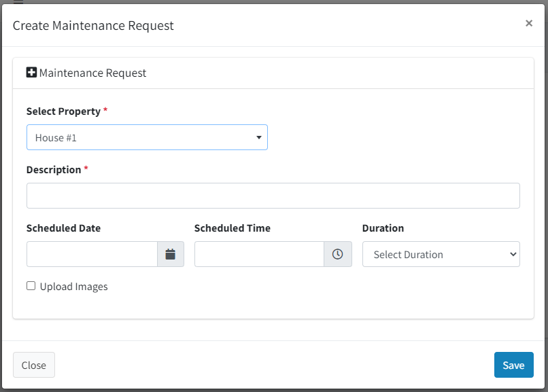Open the House #1 property selector
Image resolution: width=548 pixels, height=392 pixels.
point(147,137)
